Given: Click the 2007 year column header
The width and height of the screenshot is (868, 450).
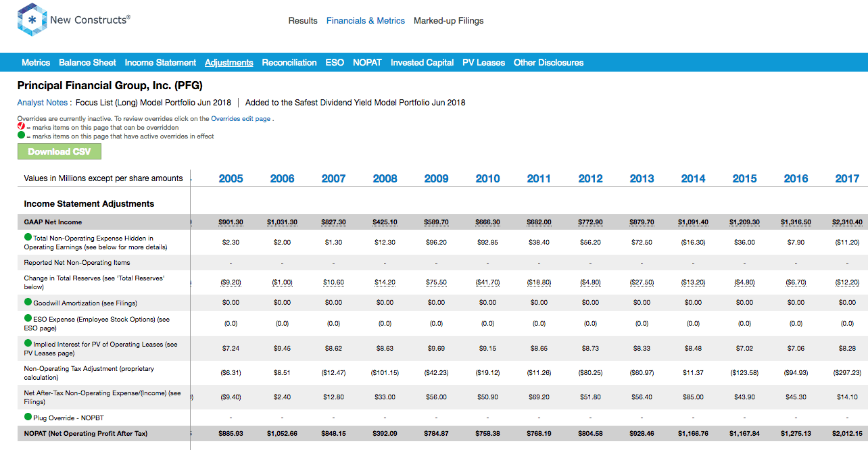Looking at the screenshot, I should (x=333, y=178).
